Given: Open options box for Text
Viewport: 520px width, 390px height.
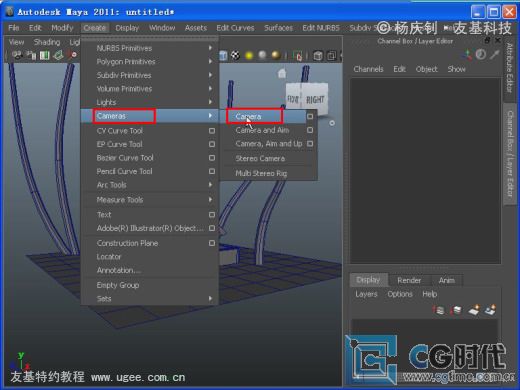Looking at the screenshot, I should 212,215.
